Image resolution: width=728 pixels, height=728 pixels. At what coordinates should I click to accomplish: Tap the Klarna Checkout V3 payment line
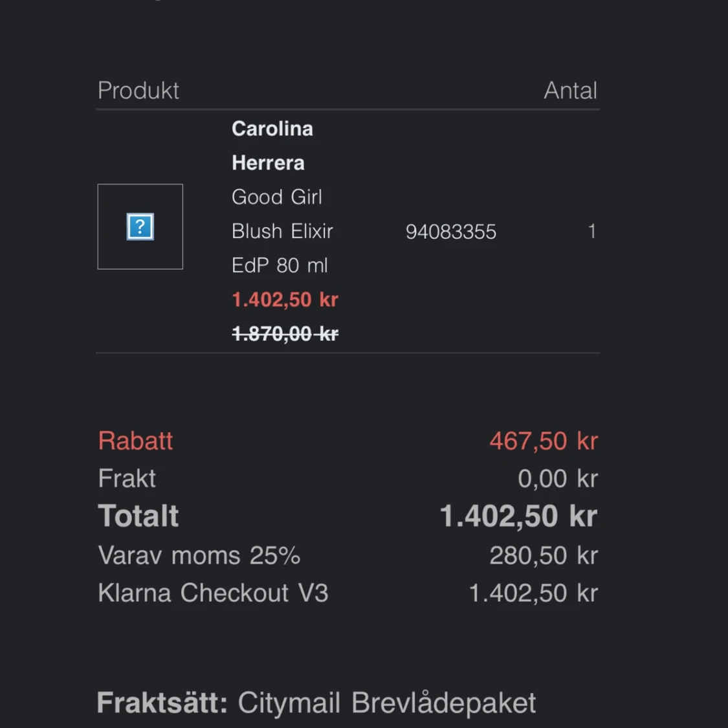(347, 593)
